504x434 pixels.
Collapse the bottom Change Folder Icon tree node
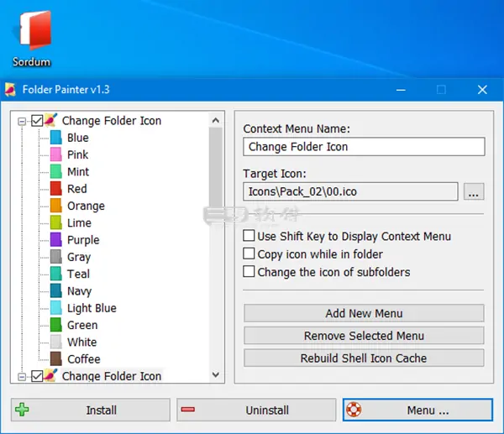(x=22, y=377)
